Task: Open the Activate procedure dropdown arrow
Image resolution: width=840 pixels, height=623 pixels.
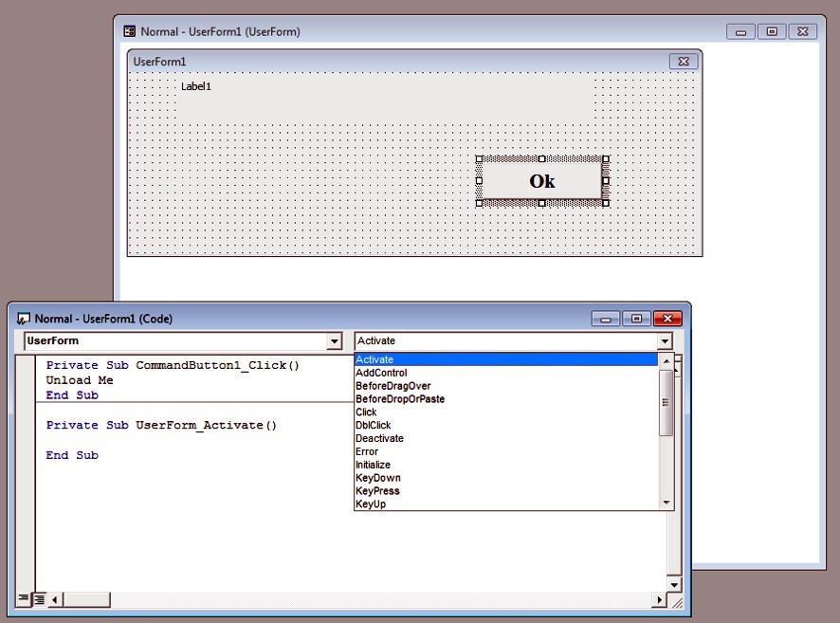Action: coord(665,340)
